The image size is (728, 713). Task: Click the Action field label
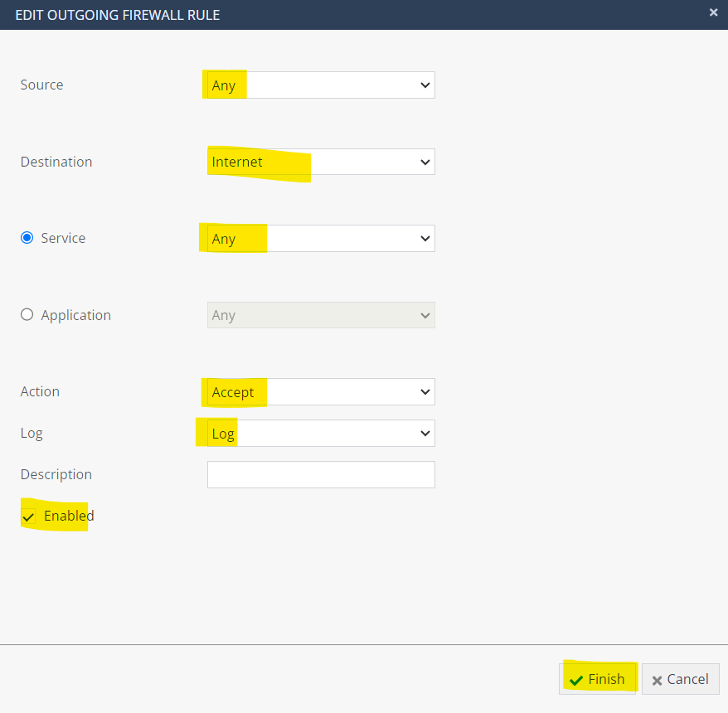[40, 391]
